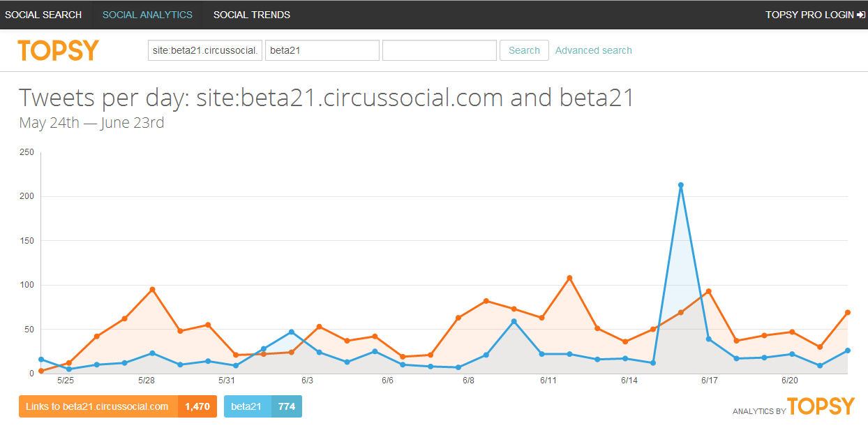This screenshot has height=435, width=868.
Task: Click the orange data point peak at 5/28
Action: tap(152, 289)
